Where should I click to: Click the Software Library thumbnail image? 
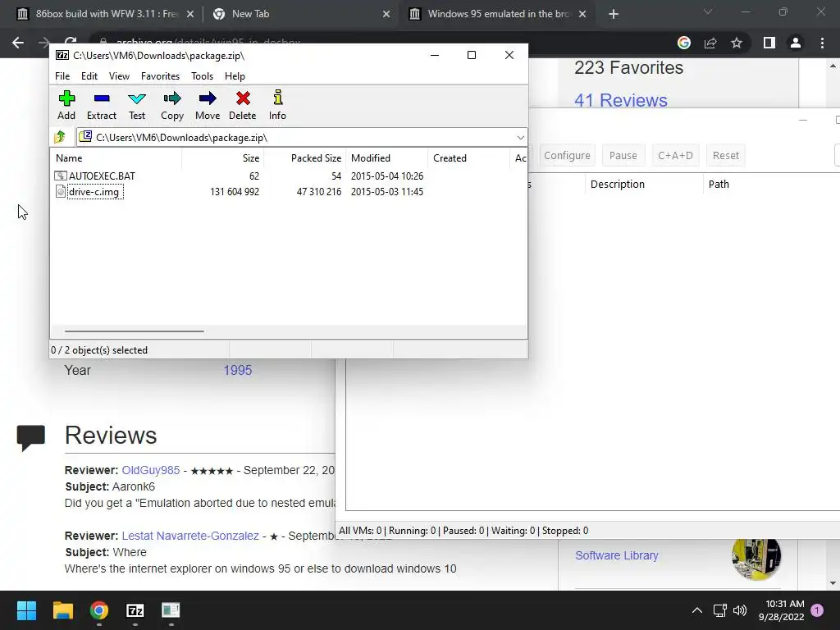756,558
